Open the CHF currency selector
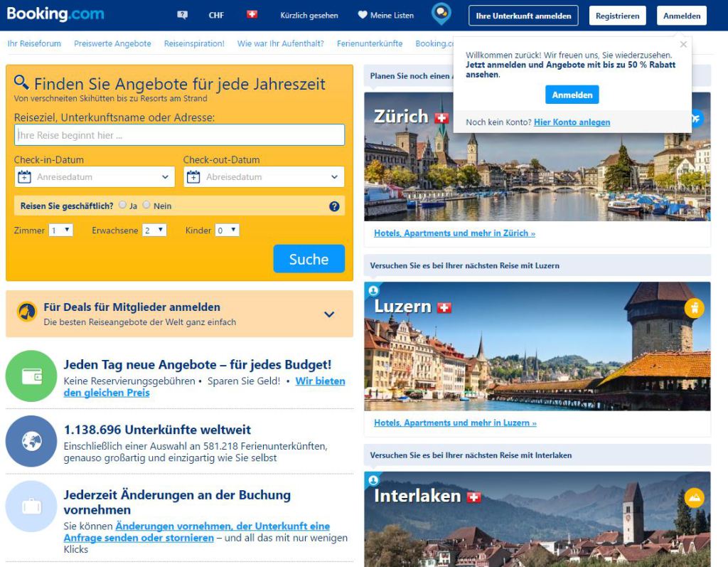The width and height of the screenshot is (728, 567). [x=216, y=16]
